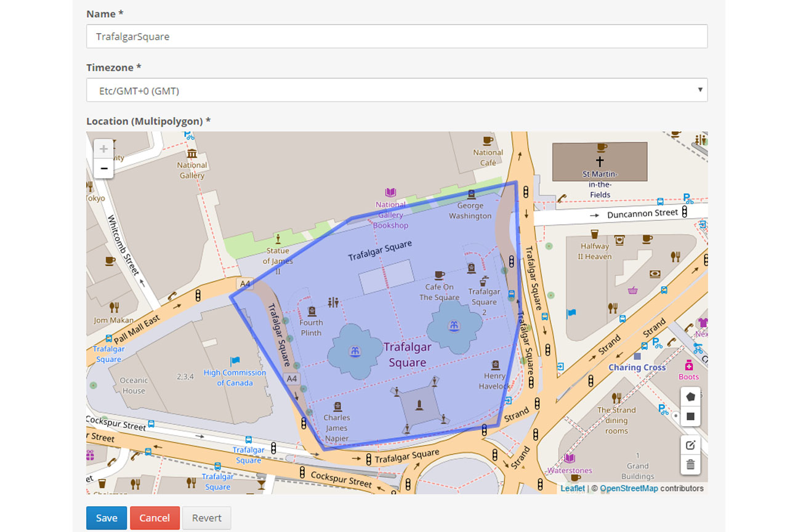Click the St Martin-in-the-Fields cross icon

pos(600,162)
